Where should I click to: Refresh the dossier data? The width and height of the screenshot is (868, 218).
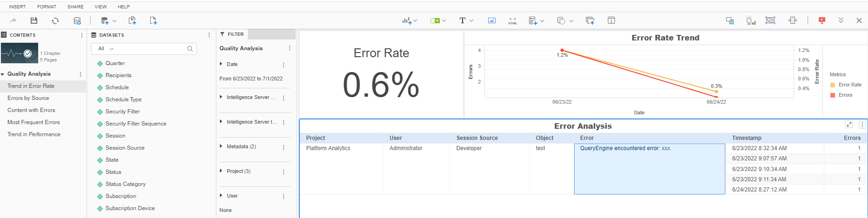(55, 20)
